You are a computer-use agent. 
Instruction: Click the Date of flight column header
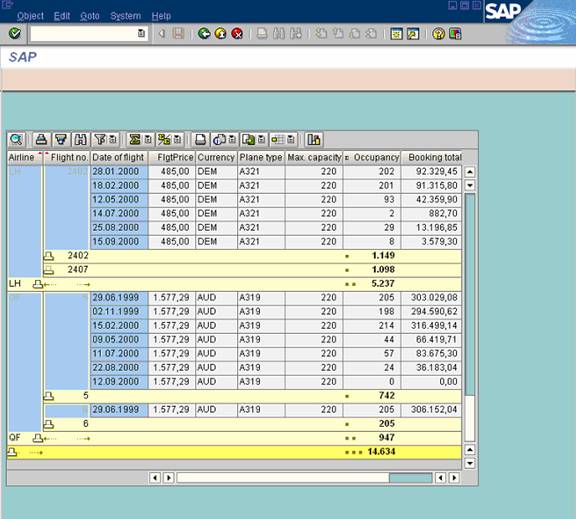(x=118, y=158)
